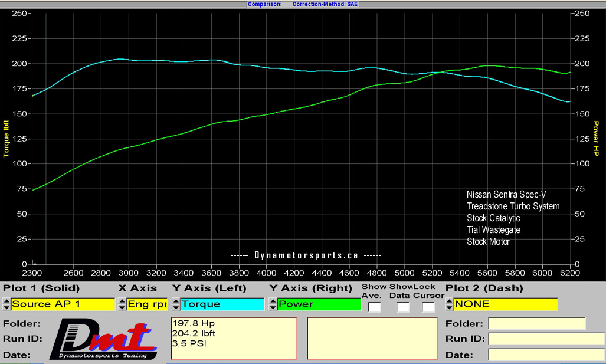
Task: Open the Y Axis Left Torque selector
Action: [x=222, y=304]
